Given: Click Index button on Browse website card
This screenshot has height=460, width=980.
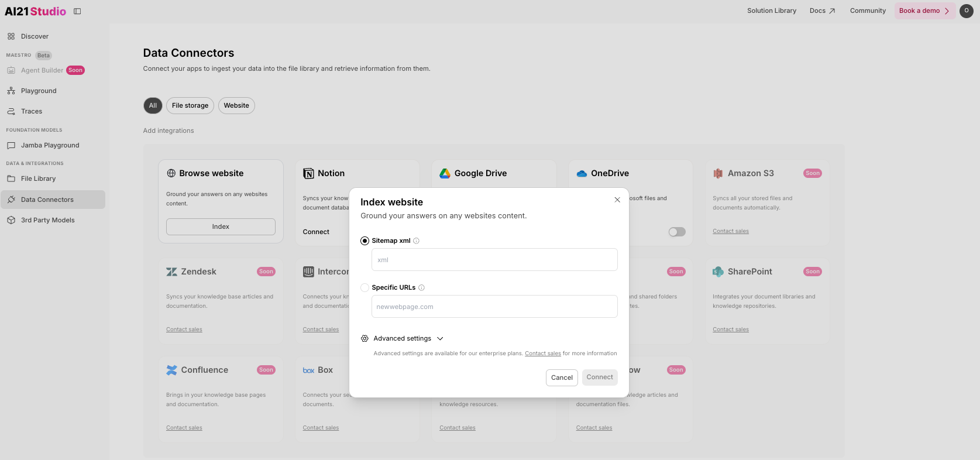Looking at the screenshot, I should pos(221,226).
